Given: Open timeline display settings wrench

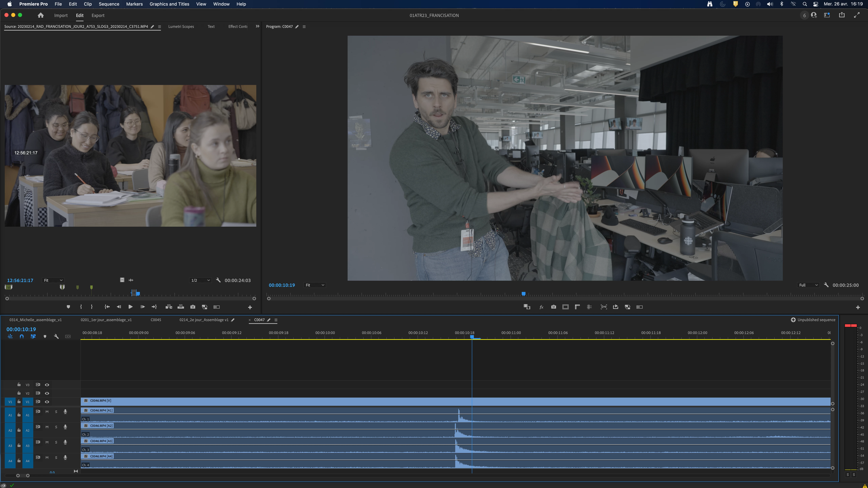Looking at the screenshot, I should pos(56,337).
